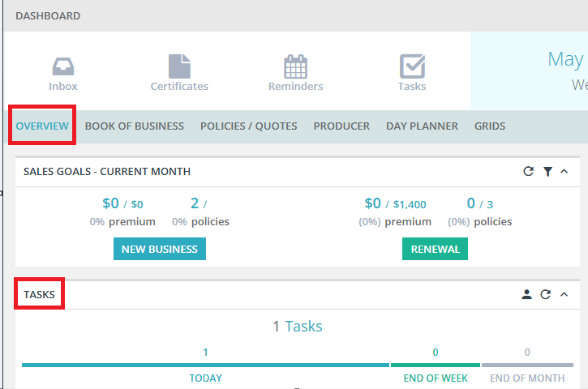Go to the Day Planner tab

(422, 126)
